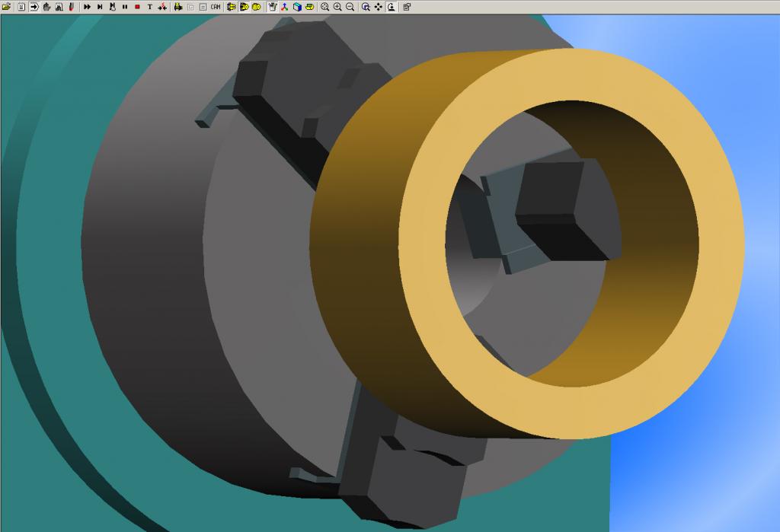The image size is (780, 532).
Task: Zoom to fit with magnifier icon
Action: pyautogui.click(x=324, y=7)
